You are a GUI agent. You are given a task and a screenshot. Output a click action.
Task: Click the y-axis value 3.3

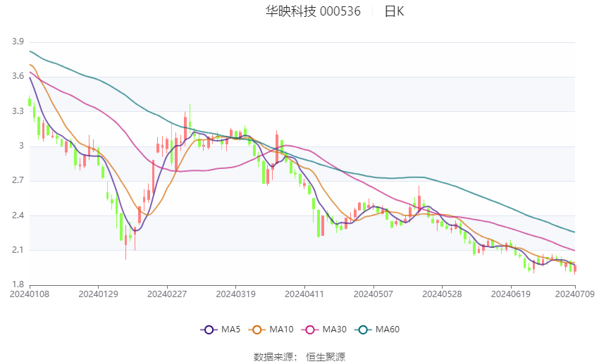point(18,111)
